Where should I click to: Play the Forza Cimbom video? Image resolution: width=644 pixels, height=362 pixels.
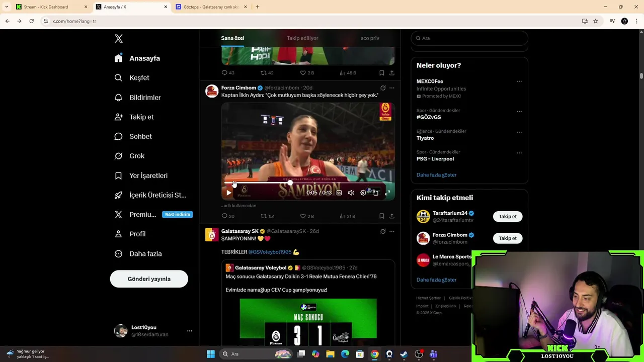coord(229,193)
